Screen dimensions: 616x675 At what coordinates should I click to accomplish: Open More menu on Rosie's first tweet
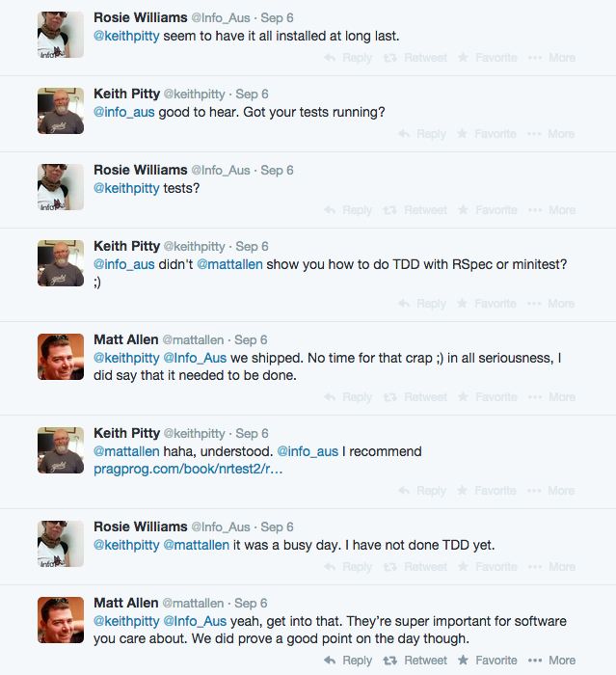pyautogui.click(x=551, y=58)
